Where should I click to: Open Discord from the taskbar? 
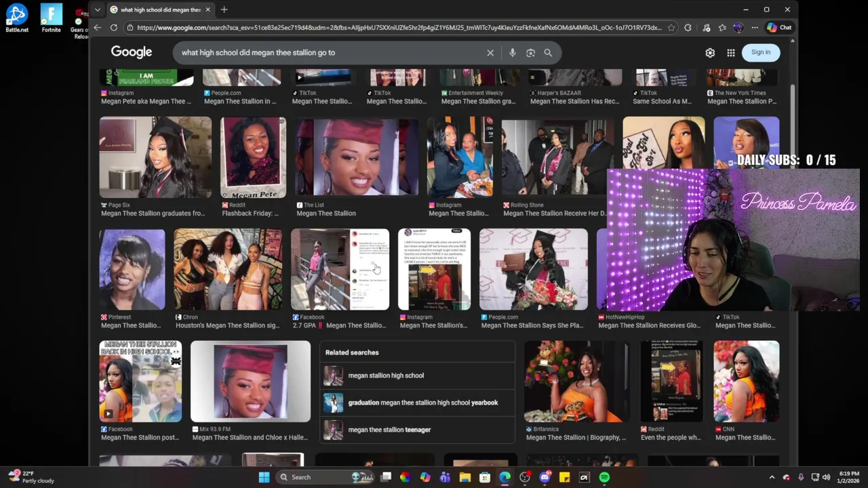(545, 477)
